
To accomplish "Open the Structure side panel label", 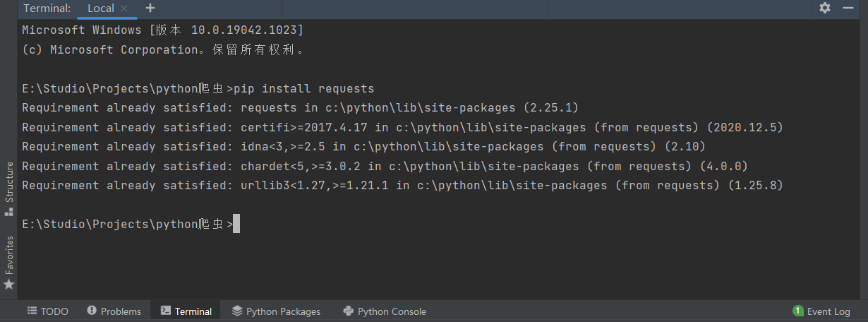I will tap(9, 182).
